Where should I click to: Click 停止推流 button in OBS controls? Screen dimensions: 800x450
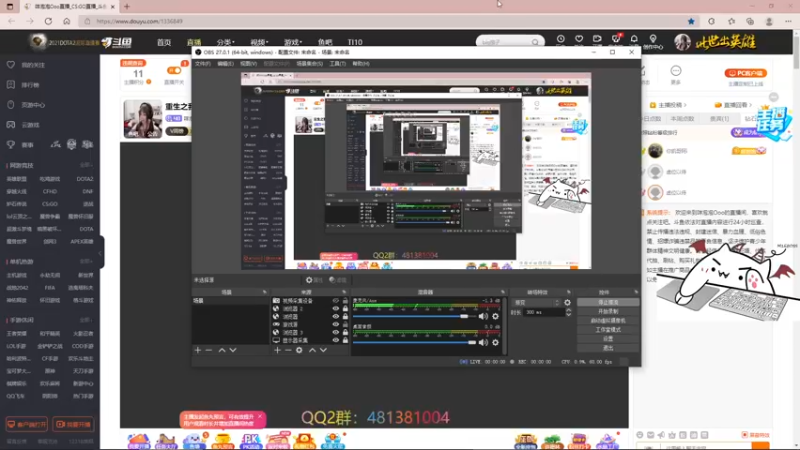click(608, 303)
